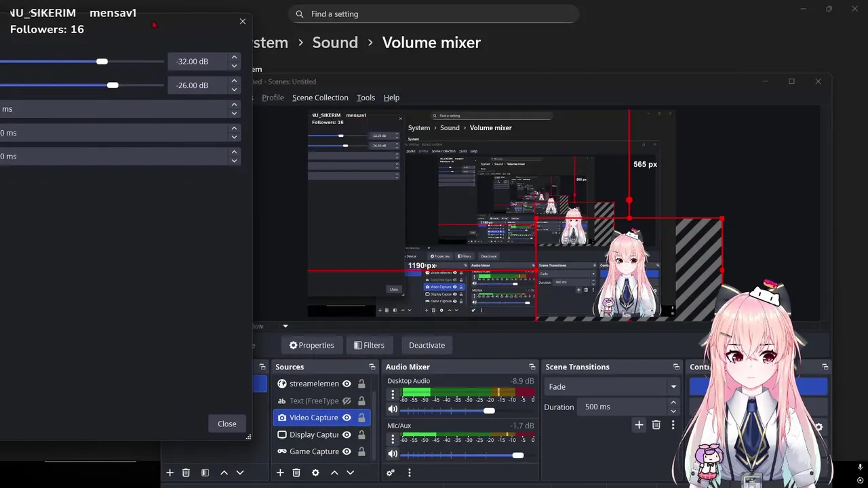Select the Game Capture source row

pyautogui.click(x=321, y=451)
